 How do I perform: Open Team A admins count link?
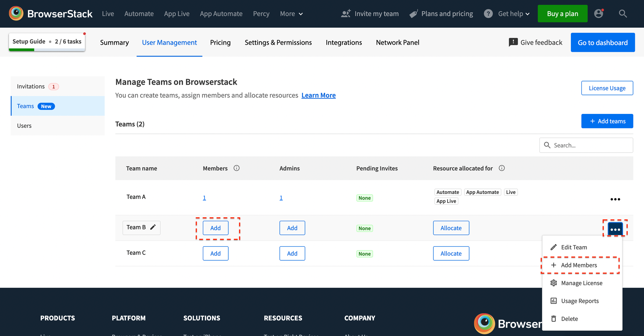281,198
